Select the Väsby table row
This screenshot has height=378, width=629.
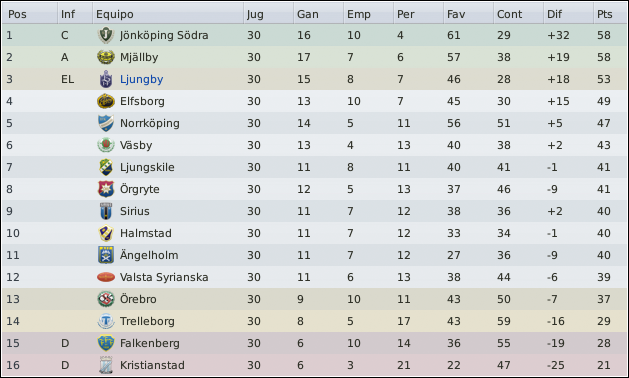click(x=314, y=145)
